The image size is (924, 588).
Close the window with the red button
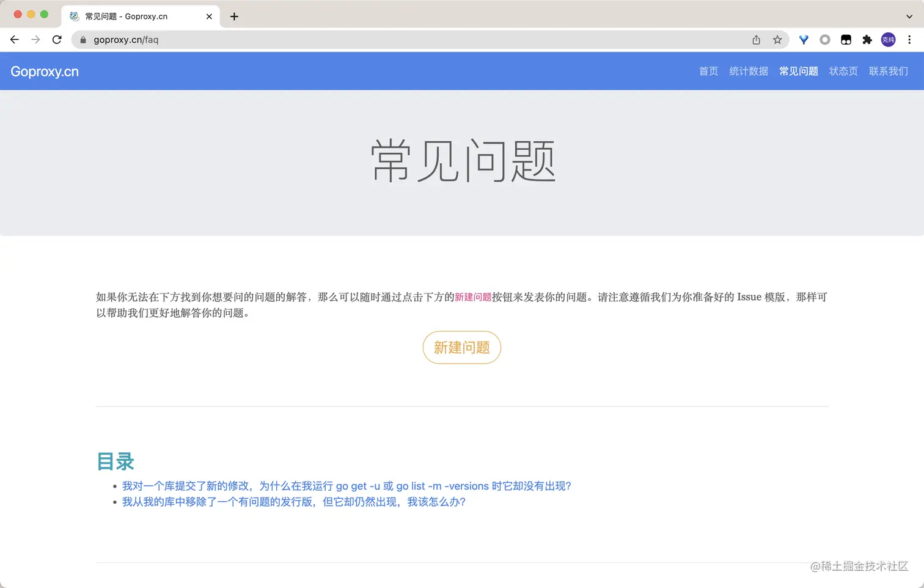point(18,14)
